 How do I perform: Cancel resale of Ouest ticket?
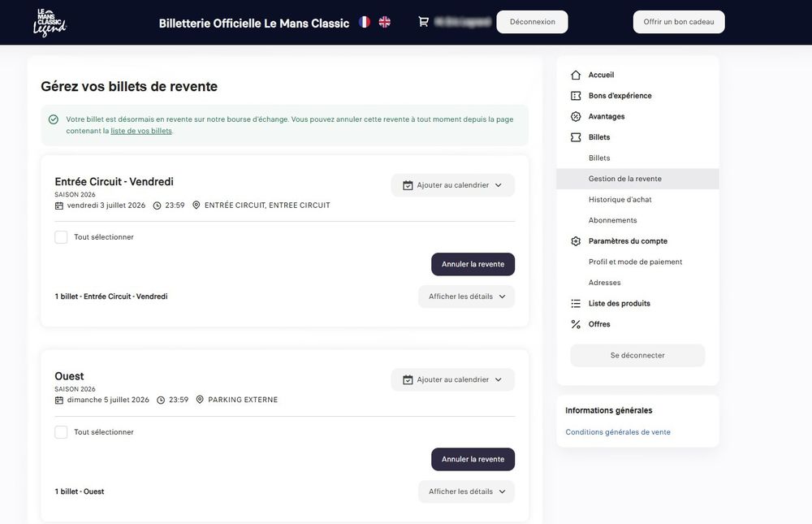(x=473, y=459)
